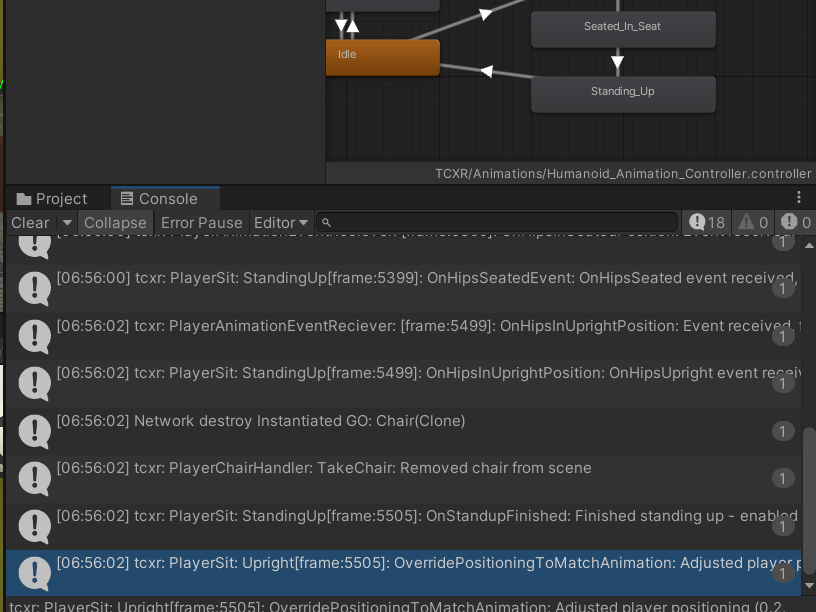Open the Console panel three-dot options menu
Viewport: 816px width, 612px height.
(798, 198)
